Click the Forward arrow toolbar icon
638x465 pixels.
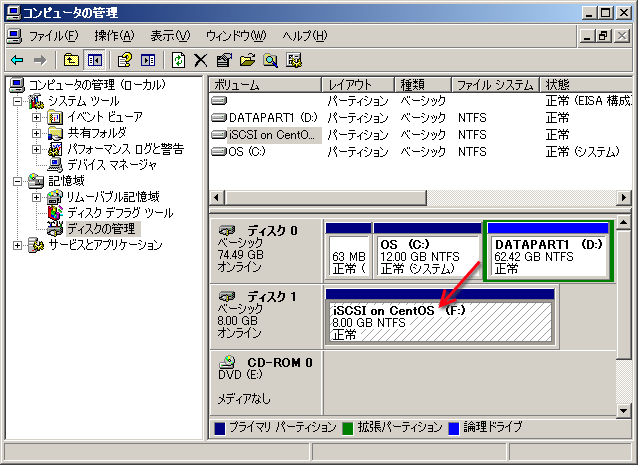pos(40,61)
